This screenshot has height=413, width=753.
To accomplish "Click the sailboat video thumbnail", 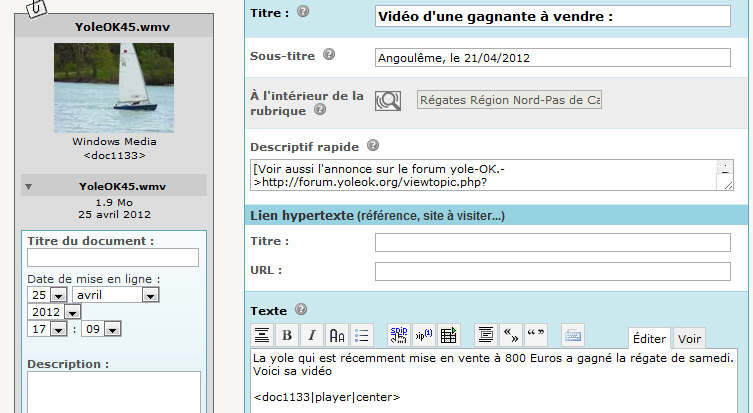I will [114, 88].
